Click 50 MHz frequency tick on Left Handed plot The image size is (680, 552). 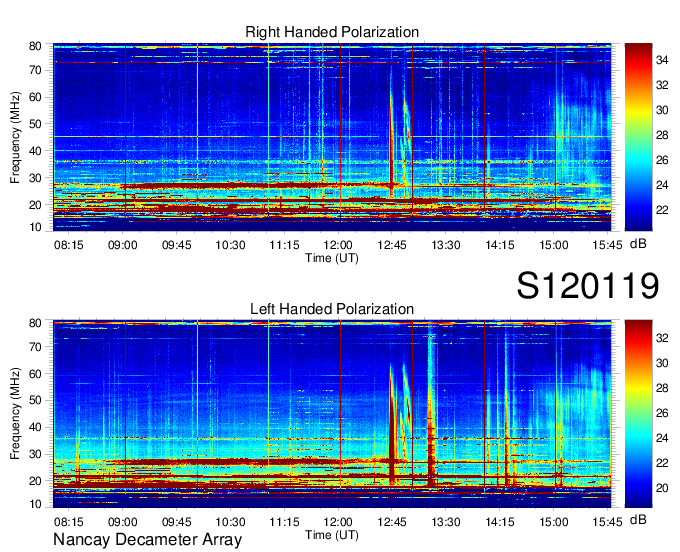[x=35, y=400]
